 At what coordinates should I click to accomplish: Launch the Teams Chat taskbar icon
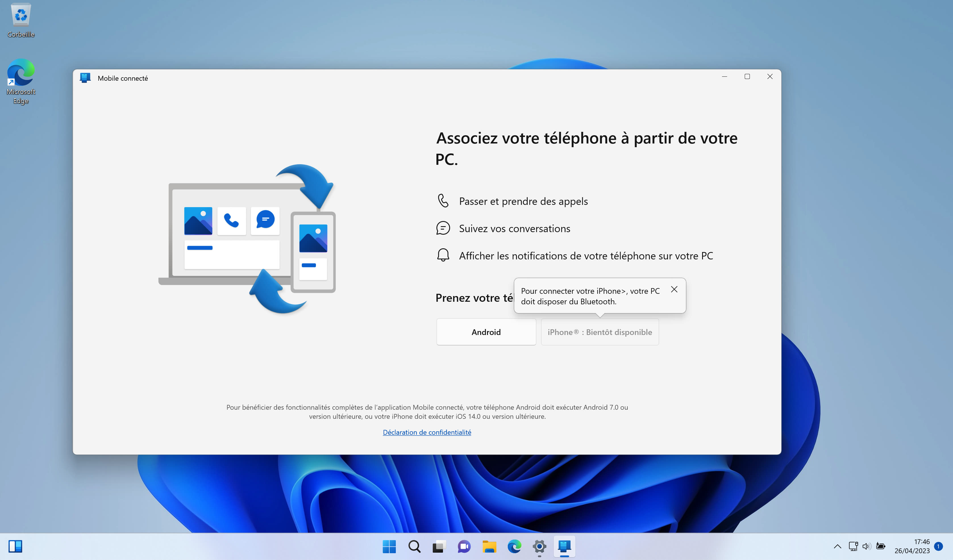[x=464, y=546]
